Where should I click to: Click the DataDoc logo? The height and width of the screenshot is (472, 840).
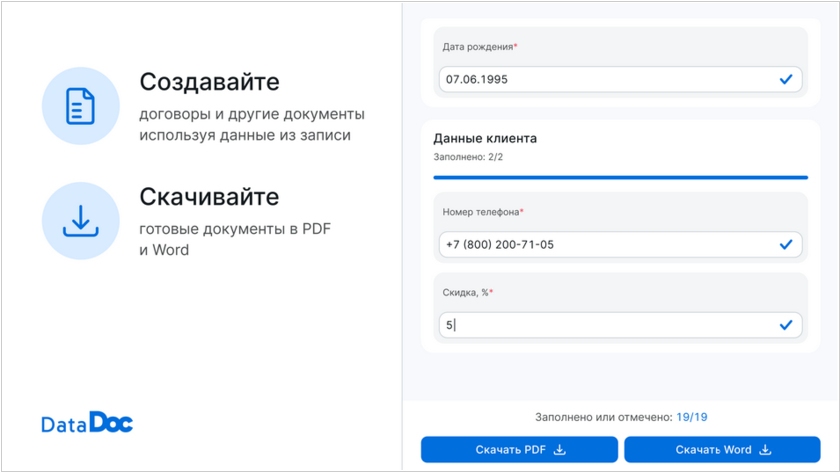[x=87, y=423]
